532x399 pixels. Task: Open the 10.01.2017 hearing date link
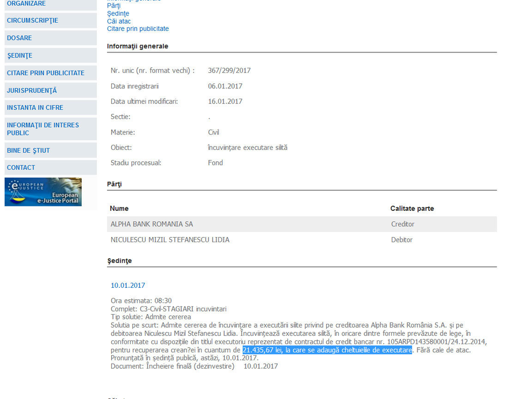(128, 286)
